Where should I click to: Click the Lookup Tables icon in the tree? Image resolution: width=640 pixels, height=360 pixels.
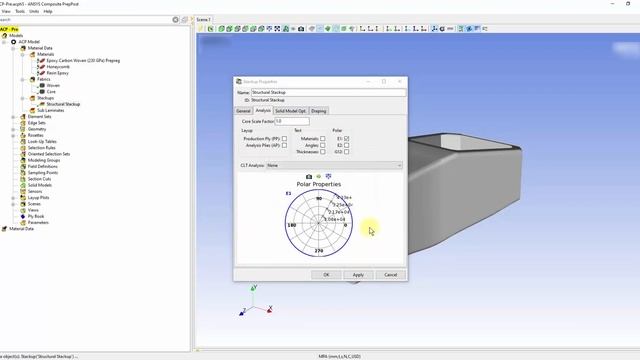point(23,141)
